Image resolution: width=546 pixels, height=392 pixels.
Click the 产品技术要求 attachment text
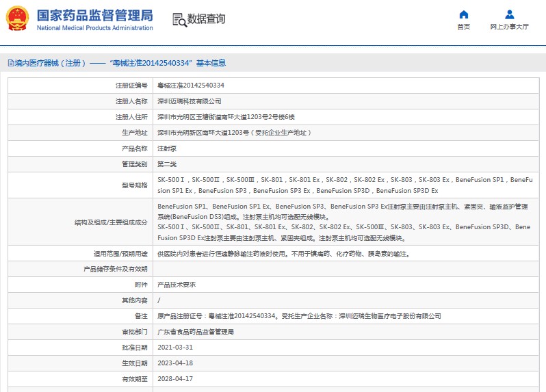[x=177, y=284]
